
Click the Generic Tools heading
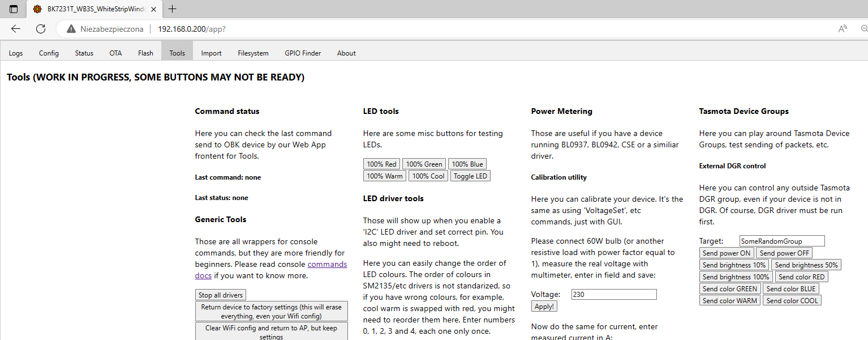pyautogui.click(x=221, y=219)
